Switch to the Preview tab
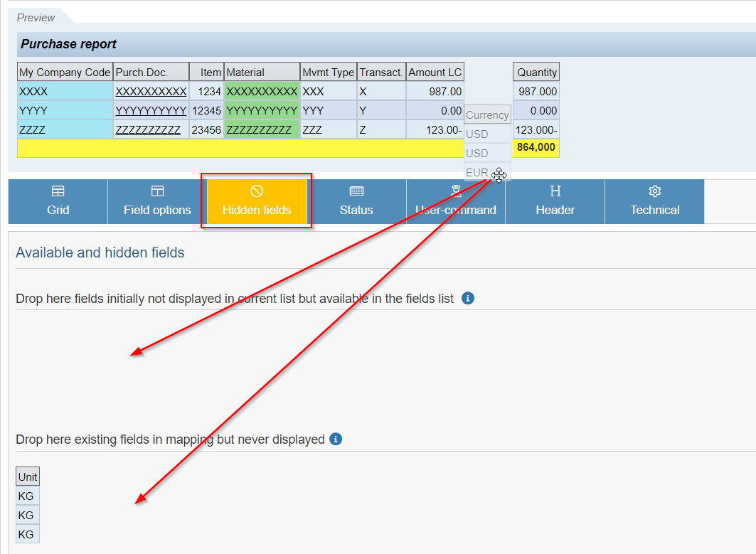 click(x=37, y=17)
